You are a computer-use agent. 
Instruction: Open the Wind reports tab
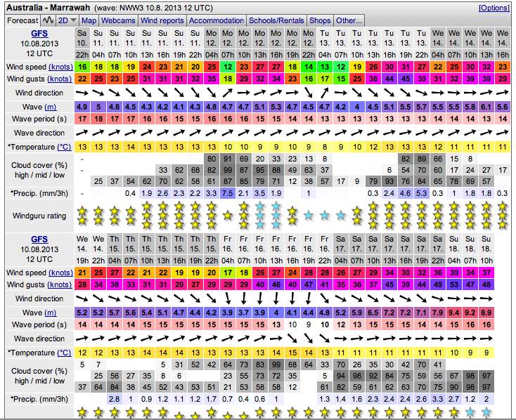point(162,20)
